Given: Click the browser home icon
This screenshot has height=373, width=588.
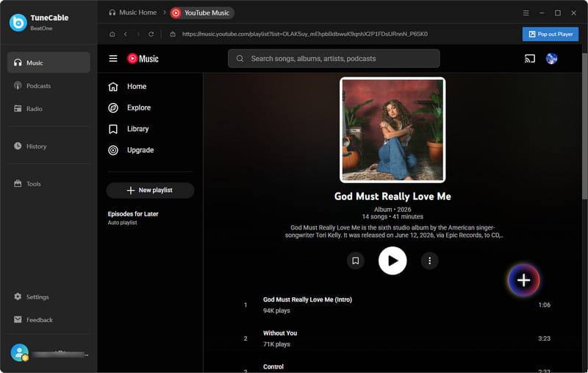Looking at the screenshot, I should 112,34.
